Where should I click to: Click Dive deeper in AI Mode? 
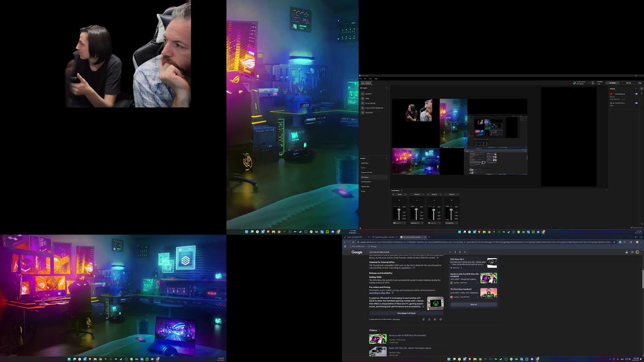(x=407, y=313)
